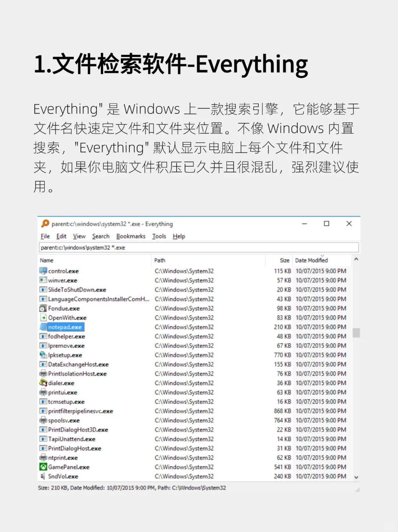Click the PrintDialogHost.exe file icon
This screenshot has height=532, width=398.
tap(43, 448)
